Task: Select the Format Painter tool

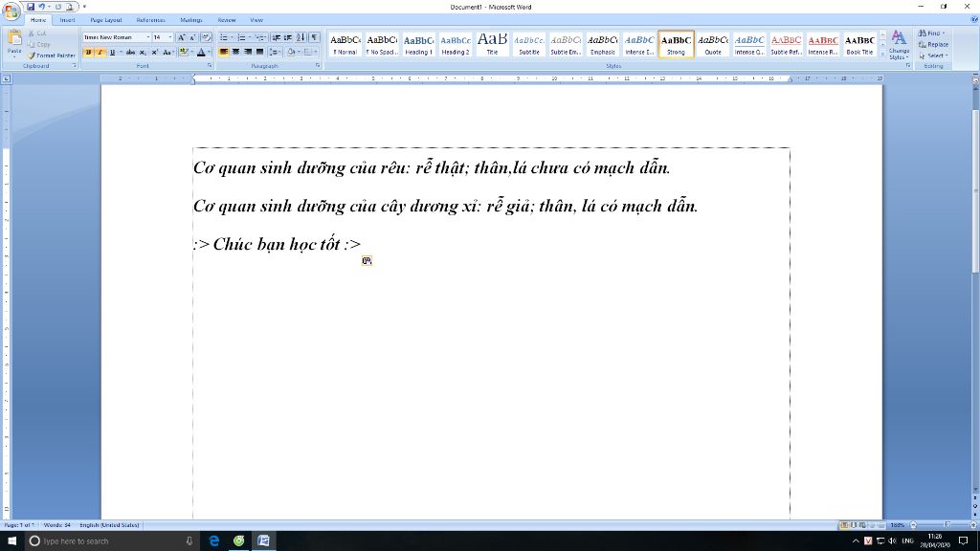Action: point(53,55)
